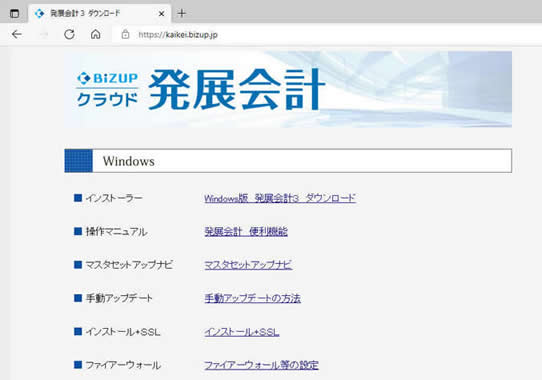Open the マスタセットアップナビ link
The image size is (542, 380).
coord(248,265)
